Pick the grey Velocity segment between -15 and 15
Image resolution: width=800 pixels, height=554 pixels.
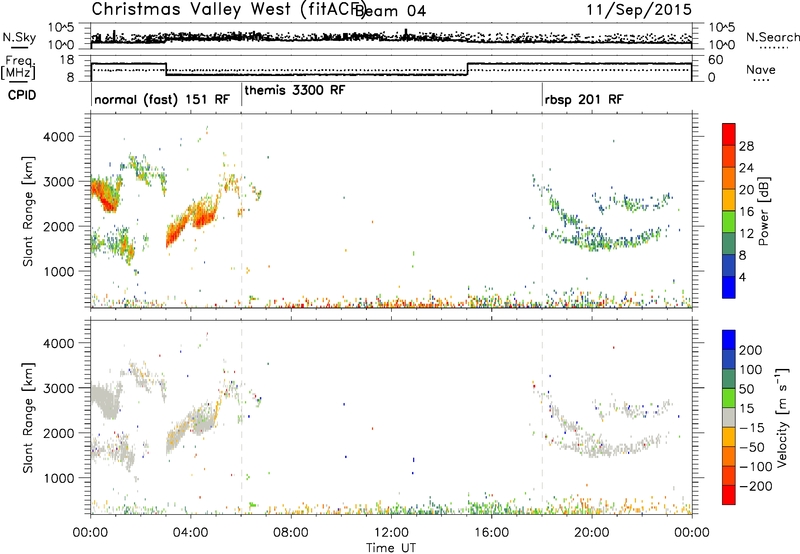coord(729,417)
